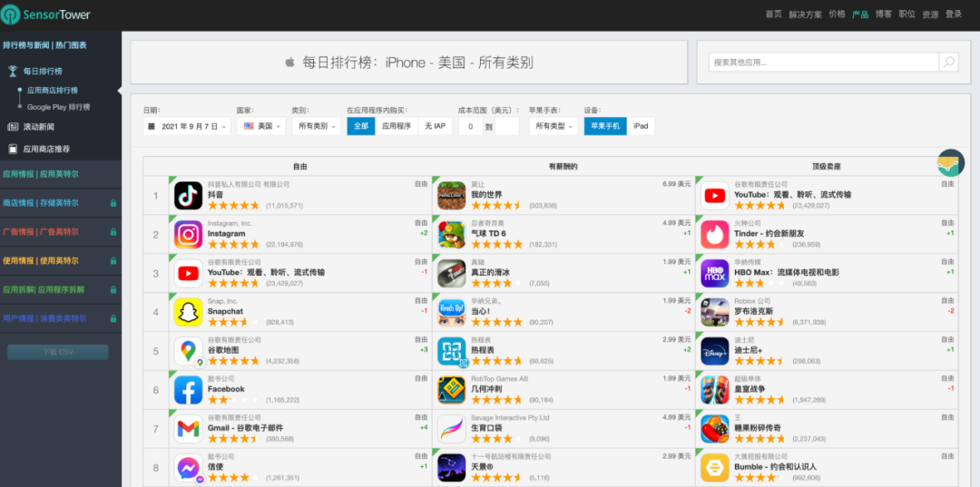Open the Snapchat app icon
Screen dimensions: 980x487
click(188, 312)
